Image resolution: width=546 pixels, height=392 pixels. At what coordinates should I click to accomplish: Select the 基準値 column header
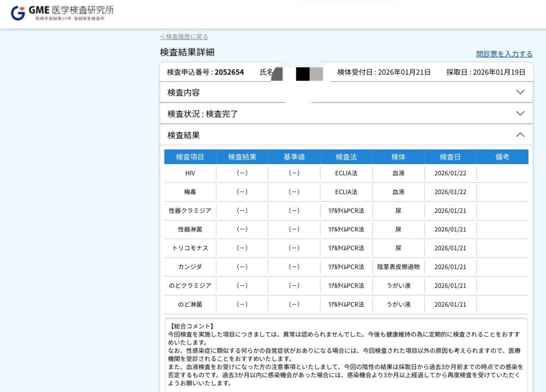point(294,157)
